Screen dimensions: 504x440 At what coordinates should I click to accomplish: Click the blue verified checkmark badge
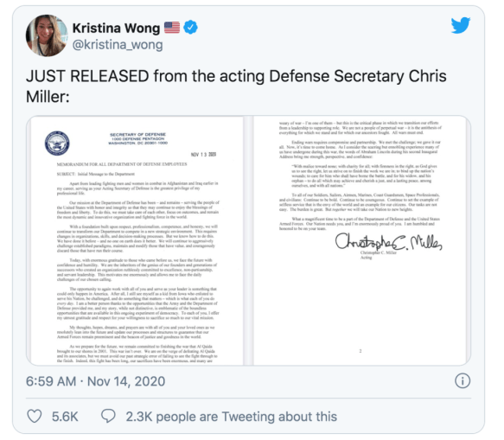click(190, 28)
